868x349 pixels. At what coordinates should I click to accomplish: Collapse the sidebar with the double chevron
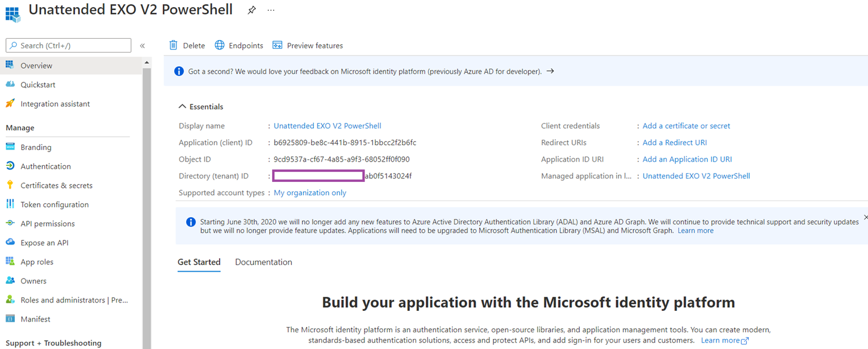click(143, 45)
